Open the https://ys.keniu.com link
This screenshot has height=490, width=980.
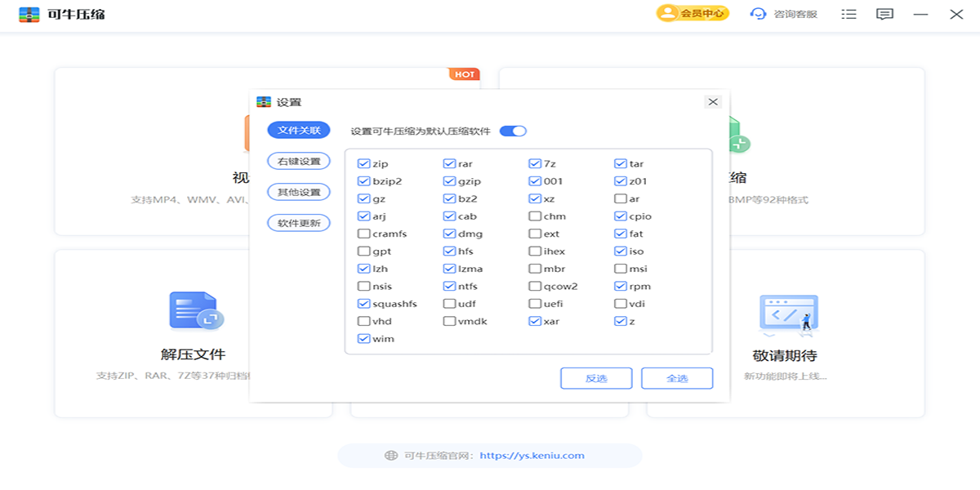coord(532,456)
